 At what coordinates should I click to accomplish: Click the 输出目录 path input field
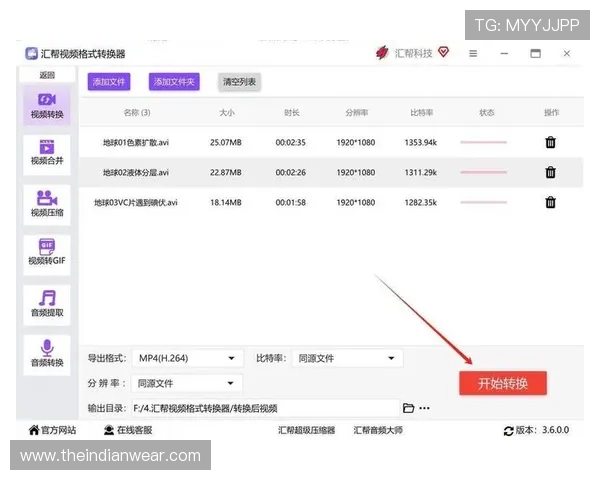(266, 408)
